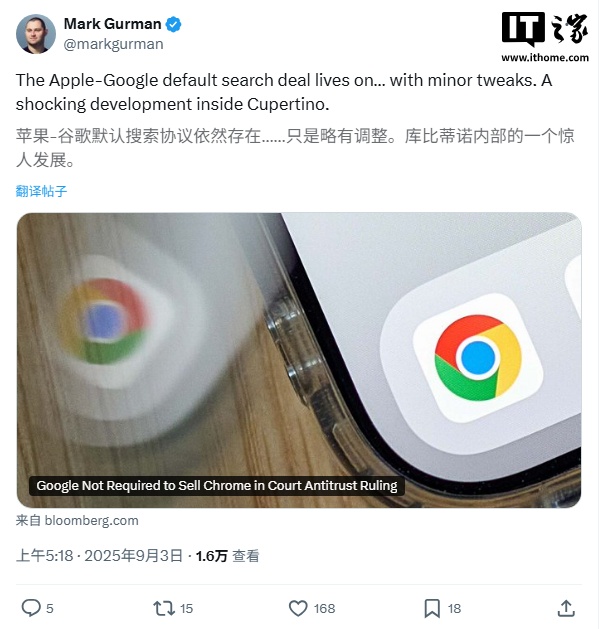Click the Mark Gurman display name

(112, 24)
